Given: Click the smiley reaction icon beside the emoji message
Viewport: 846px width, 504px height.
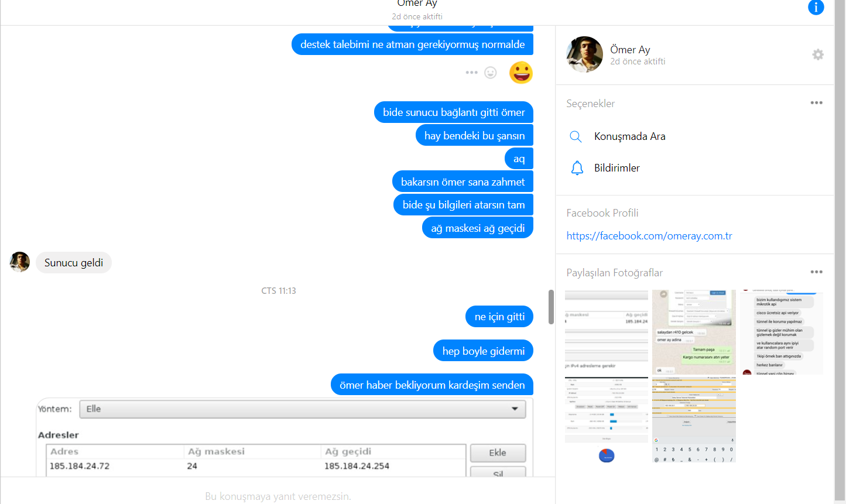Looking at the screenshot, I should click(491, 73).
